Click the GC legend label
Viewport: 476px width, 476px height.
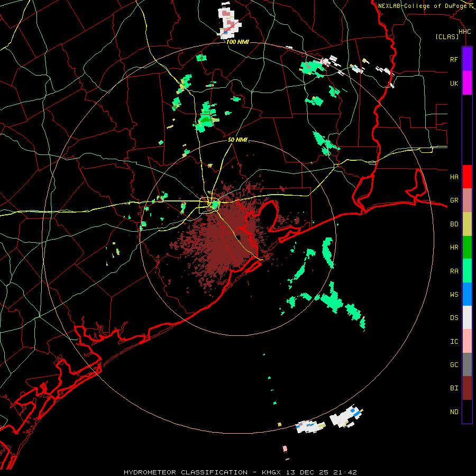pos(454,365)
